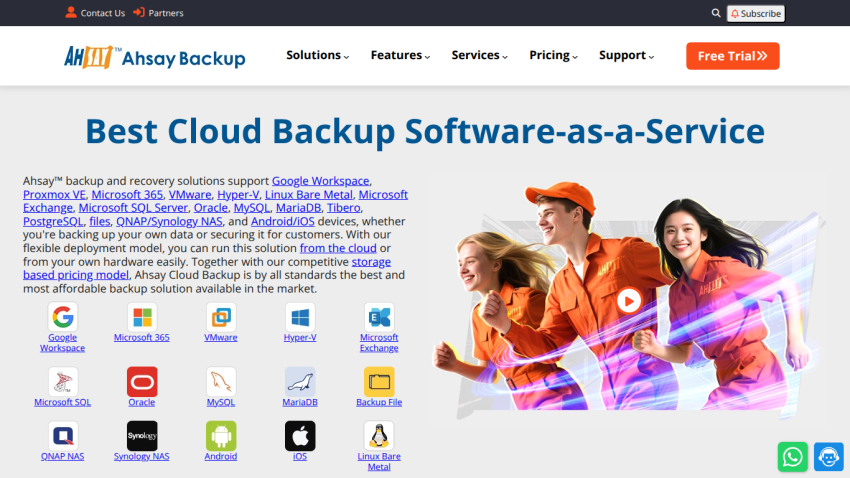Click the red Oracle icon tile
850x478 pixels.
click(x=142, y=382)
